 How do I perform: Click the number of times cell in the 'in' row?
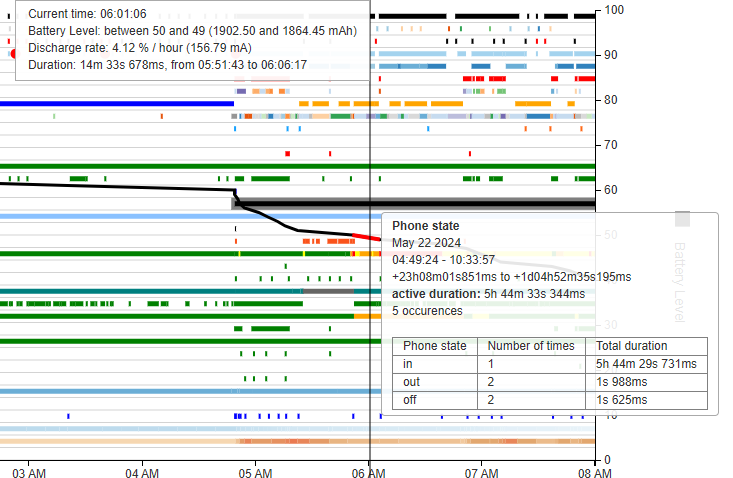[x=531, y=364]
